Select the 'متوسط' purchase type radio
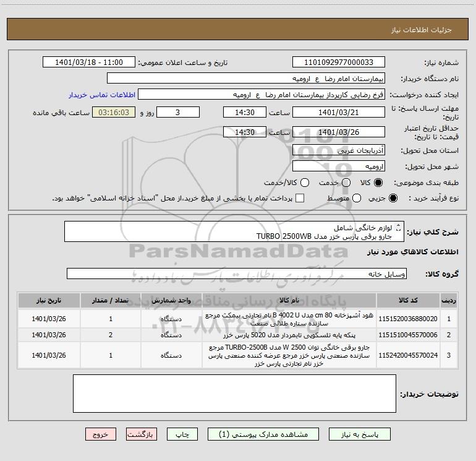The width and height of the screenshot is (476, 461). 357,198
